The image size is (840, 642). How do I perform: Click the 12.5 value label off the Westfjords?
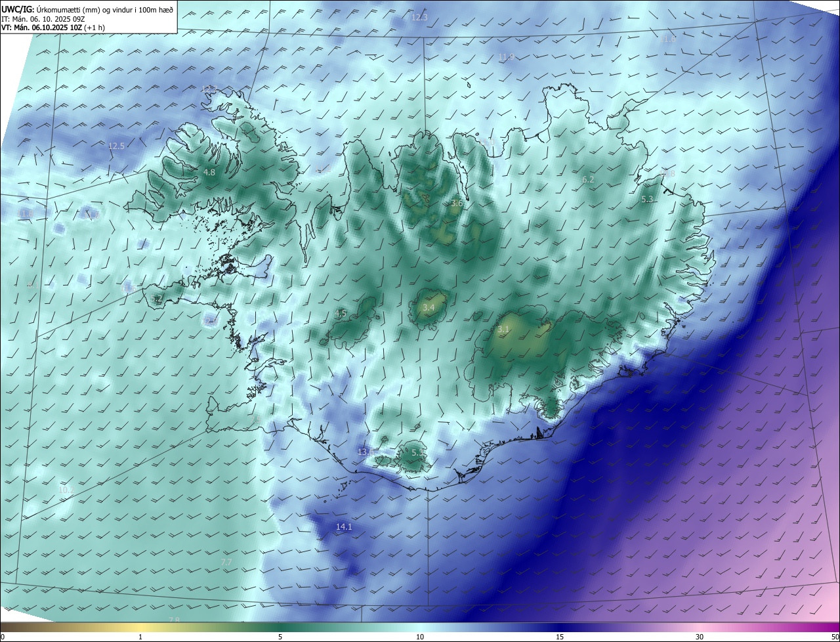(116, 146)
